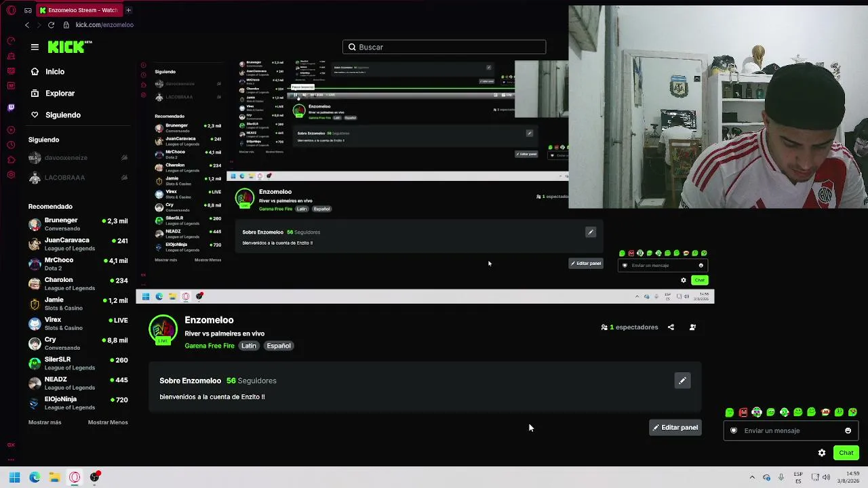
Task: Click the Español tag
Action: tap(279, 346)
